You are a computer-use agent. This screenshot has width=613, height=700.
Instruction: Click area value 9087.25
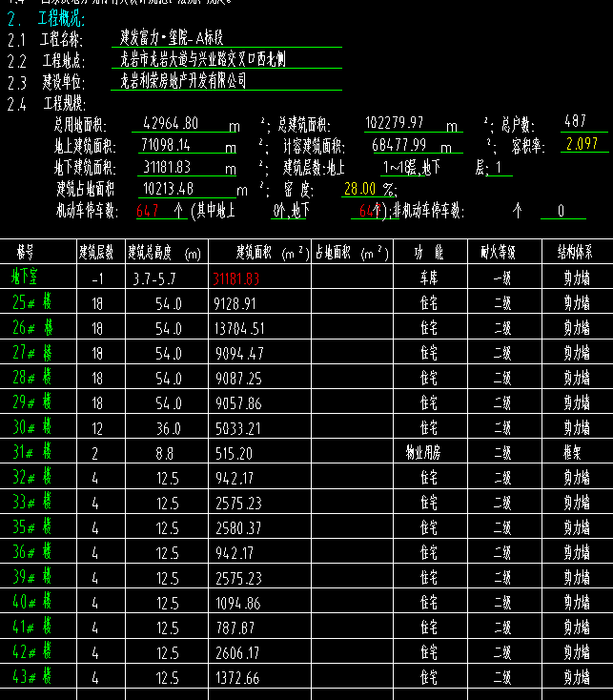point(238,379)
